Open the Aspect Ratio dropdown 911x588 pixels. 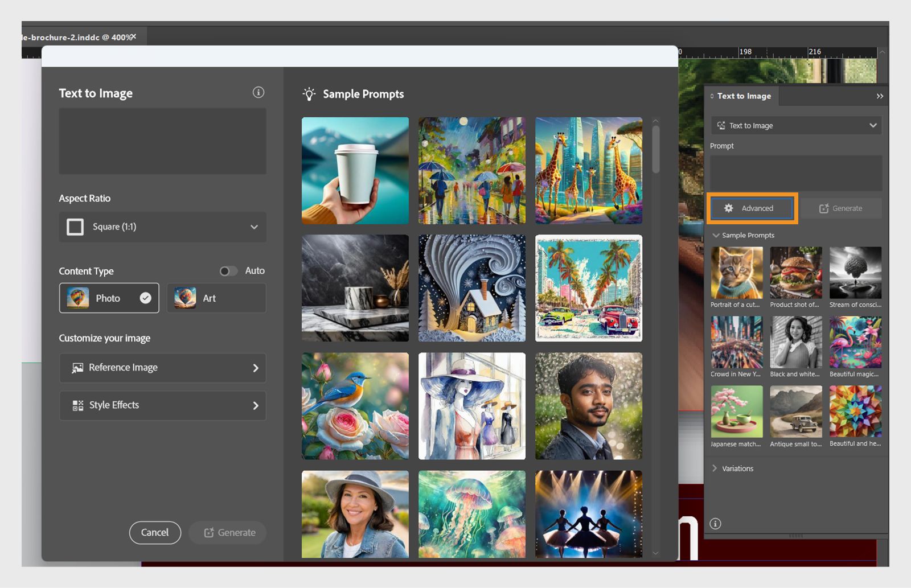click(x=162, y=227)
